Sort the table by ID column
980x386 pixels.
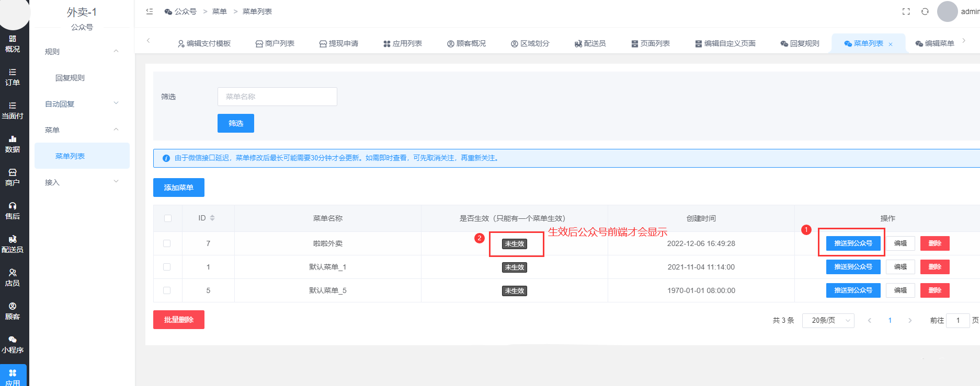pyautogui.click(x=212, y=218)
